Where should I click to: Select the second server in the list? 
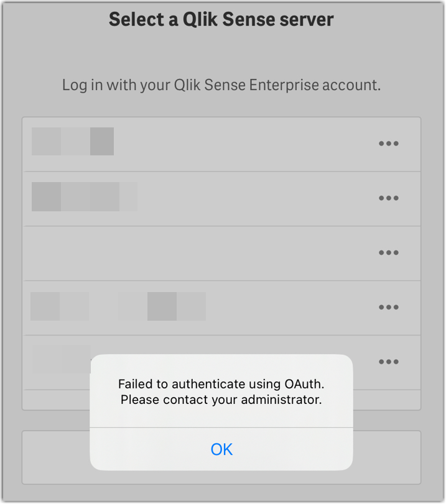point(187,198)
